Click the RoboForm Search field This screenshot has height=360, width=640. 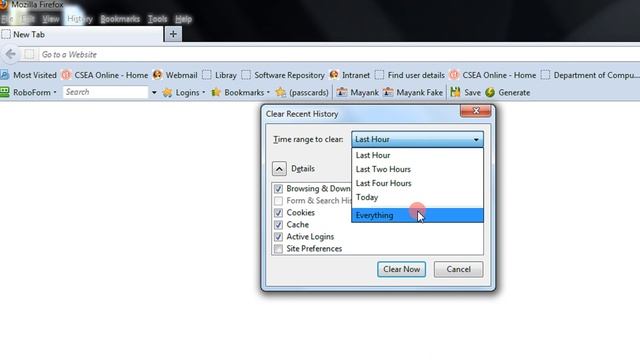point(105,92)
